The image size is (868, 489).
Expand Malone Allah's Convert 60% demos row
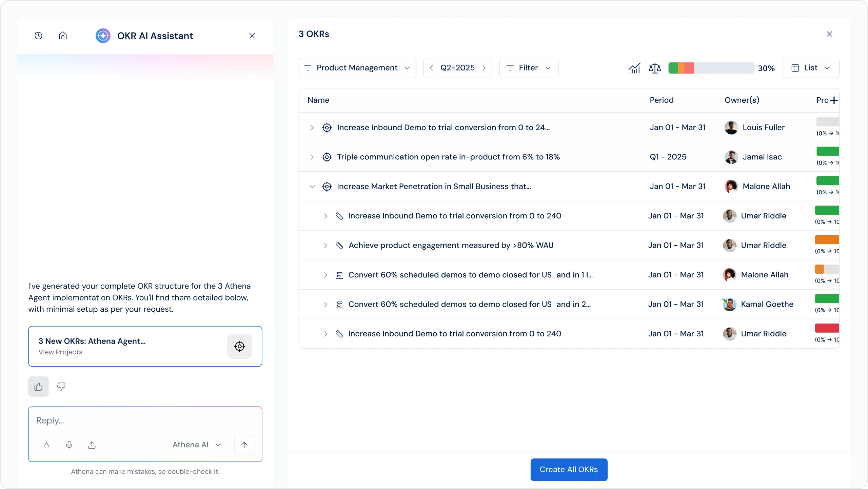click(x=325, y=275)
